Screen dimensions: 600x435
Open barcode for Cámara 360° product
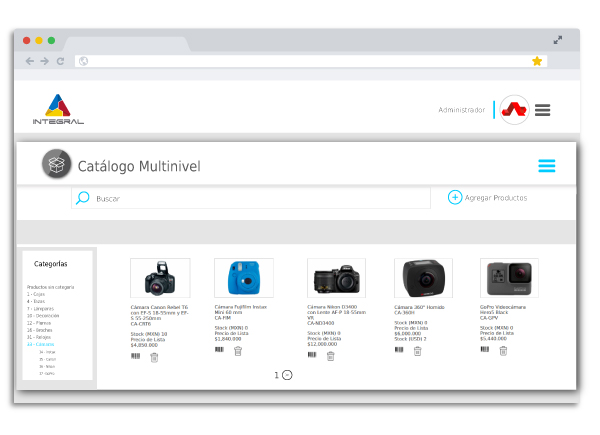coord(399,350)
